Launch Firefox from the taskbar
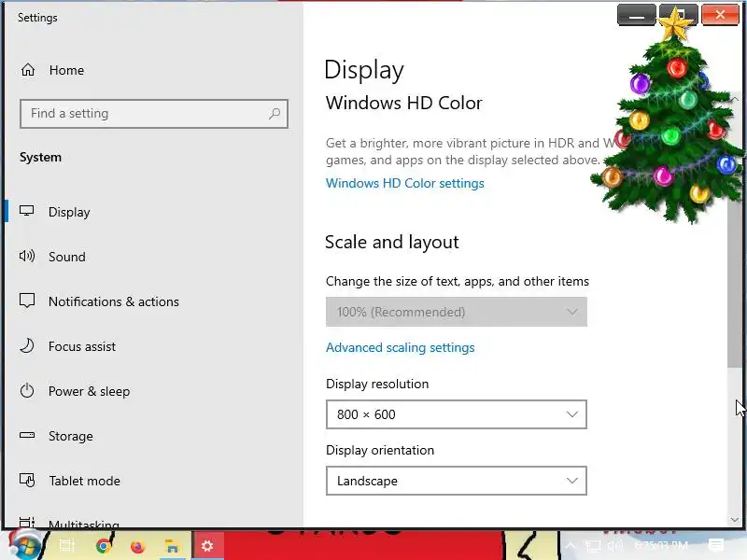The image size is (747, 560). (137, 546)
